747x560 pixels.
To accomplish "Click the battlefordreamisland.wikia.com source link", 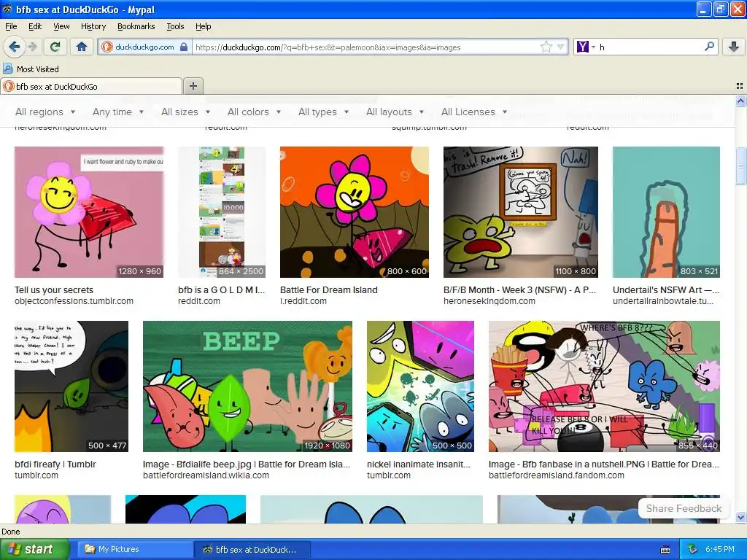I will (206, 475).
